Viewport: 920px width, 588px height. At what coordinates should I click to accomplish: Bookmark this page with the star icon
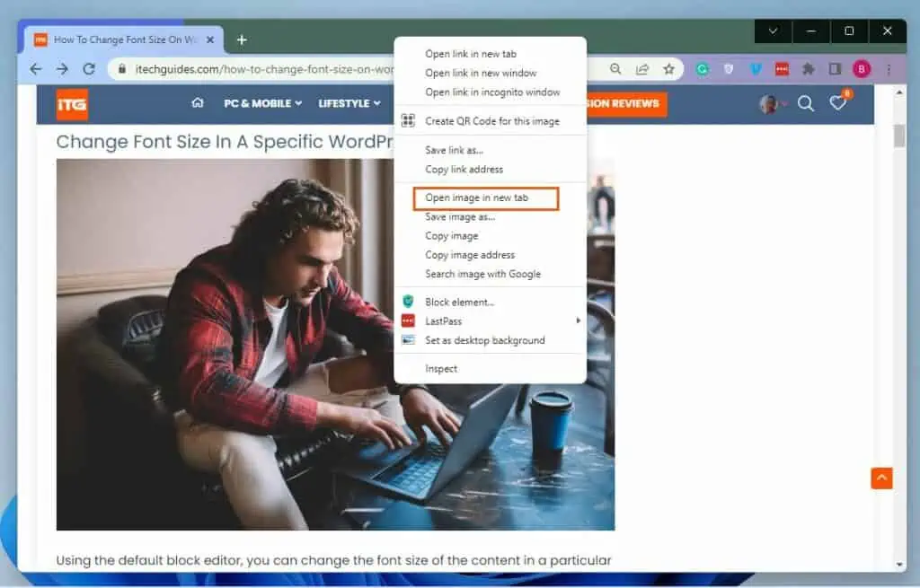pyautogui.click(x=669, y=68)
